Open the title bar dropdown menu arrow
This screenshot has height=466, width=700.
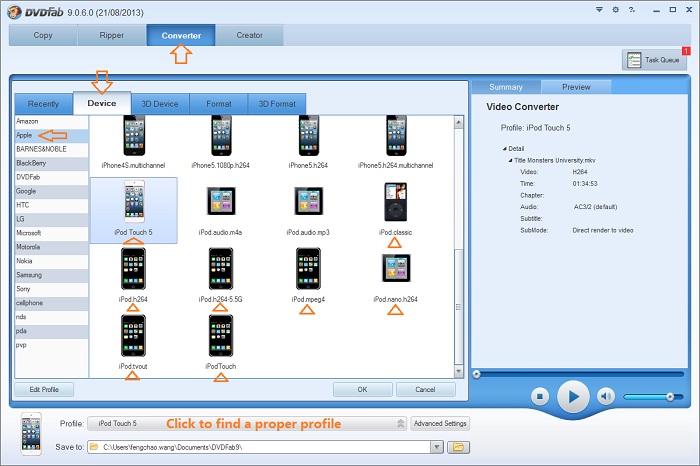point(599,9)
